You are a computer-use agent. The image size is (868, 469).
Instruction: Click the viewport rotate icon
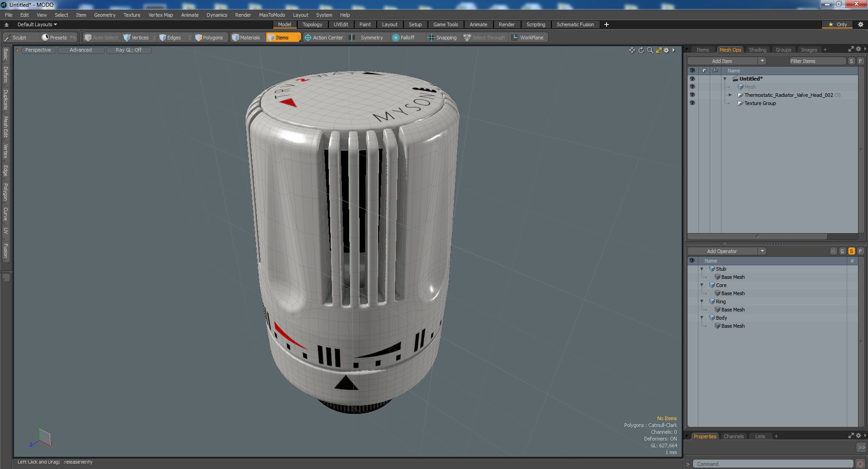(641, 50)
